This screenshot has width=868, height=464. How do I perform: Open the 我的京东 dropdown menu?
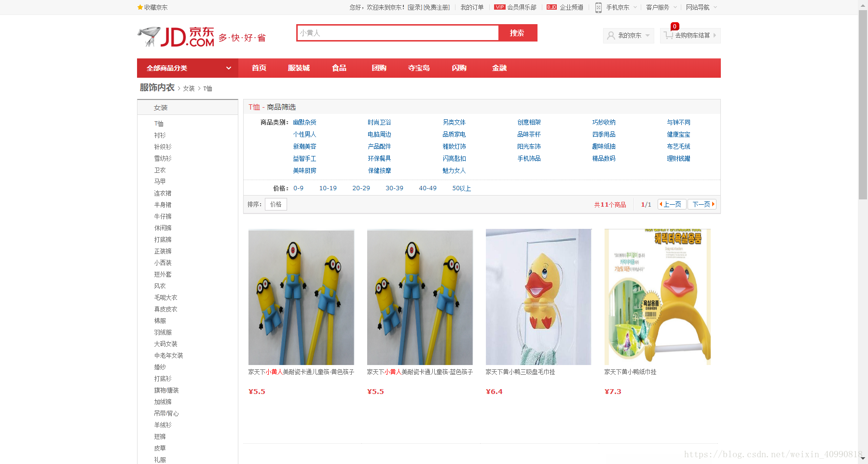click(x=629, y=35)
